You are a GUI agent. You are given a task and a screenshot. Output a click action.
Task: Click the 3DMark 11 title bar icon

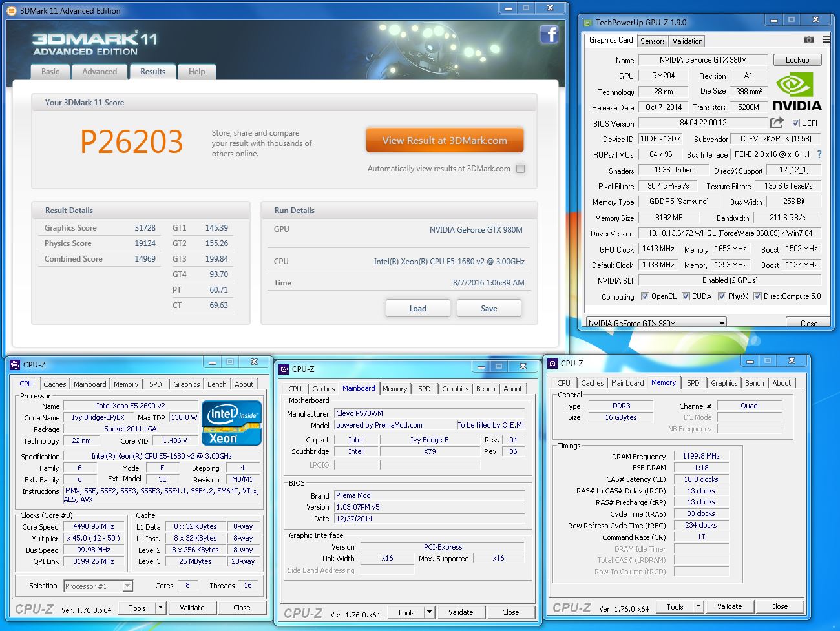click(12, 10)
